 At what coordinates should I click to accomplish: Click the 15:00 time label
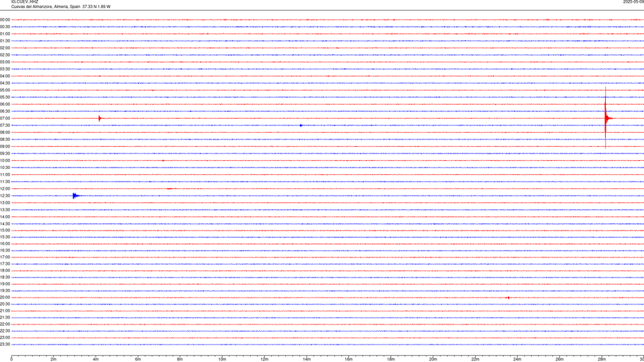click(x=5, y=230)
